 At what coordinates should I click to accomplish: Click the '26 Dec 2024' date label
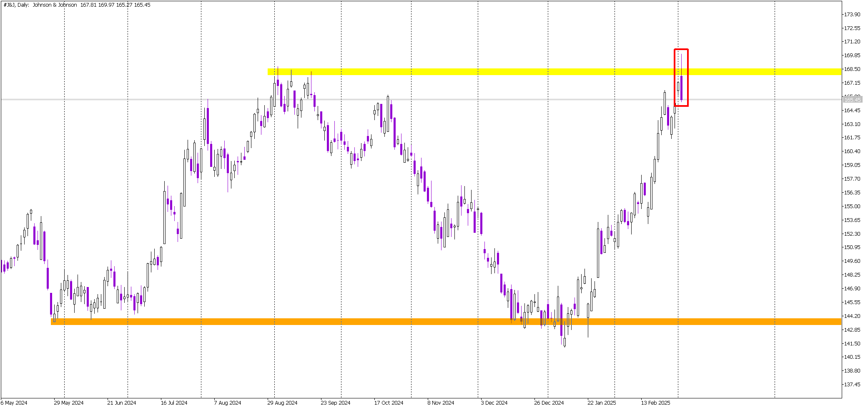point(549,403)
